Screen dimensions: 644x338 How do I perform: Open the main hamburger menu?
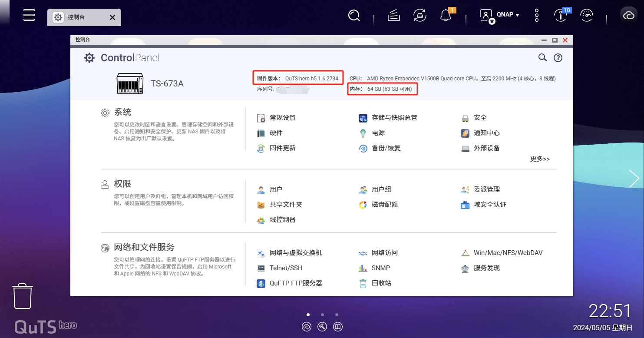tap(29, 15)
